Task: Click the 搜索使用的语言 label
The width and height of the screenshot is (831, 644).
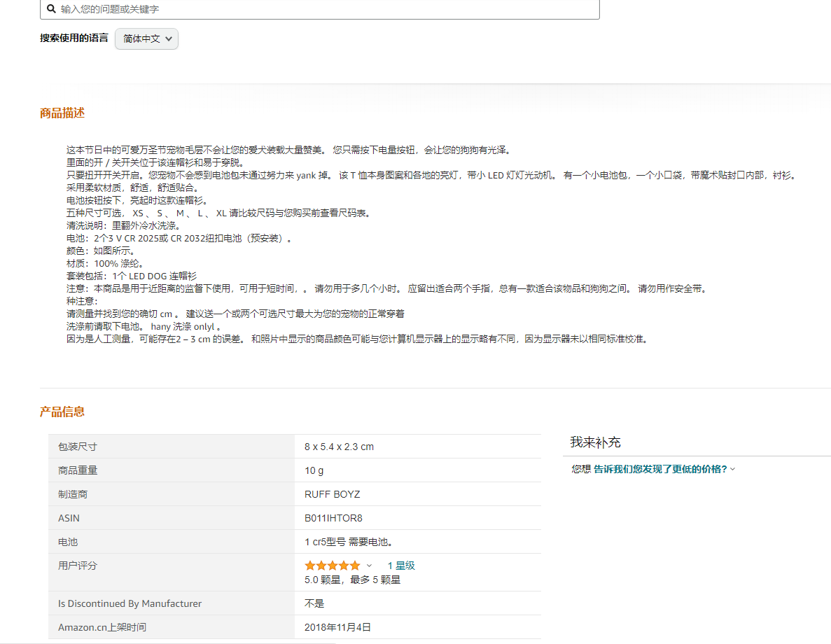Action: [x=74, y=38]
